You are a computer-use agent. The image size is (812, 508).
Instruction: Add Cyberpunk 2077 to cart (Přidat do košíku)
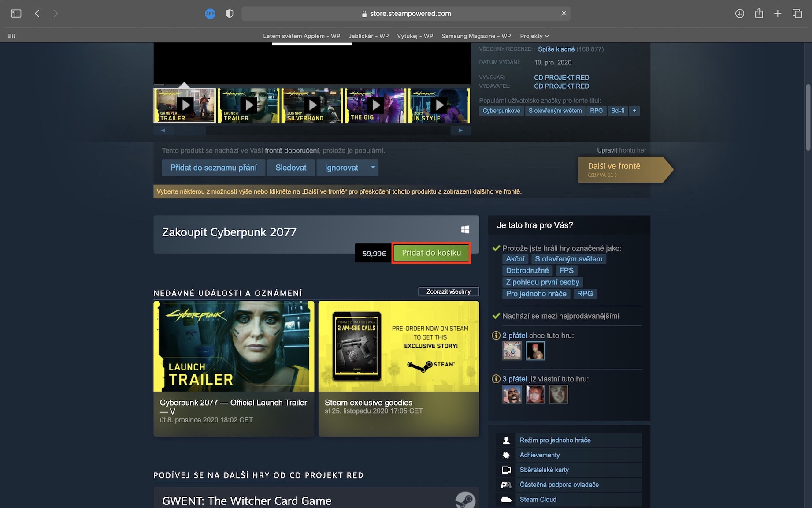point(431,253)
